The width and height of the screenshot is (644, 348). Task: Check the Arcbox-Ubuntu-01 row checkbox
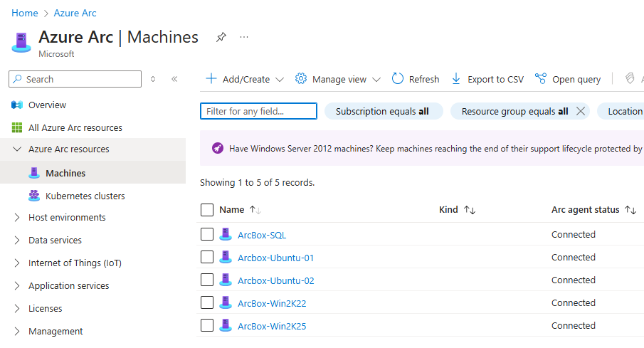click(x=207, y=257)
